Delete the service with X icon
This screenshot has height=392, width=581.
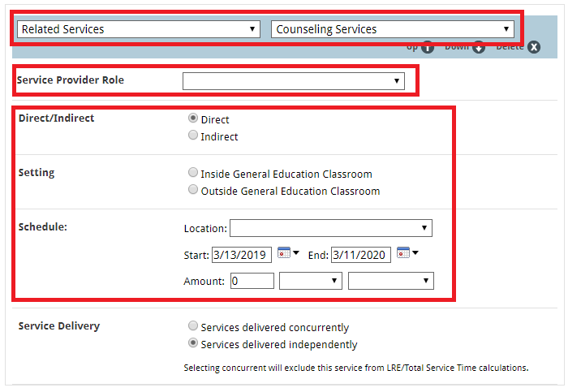534,47
